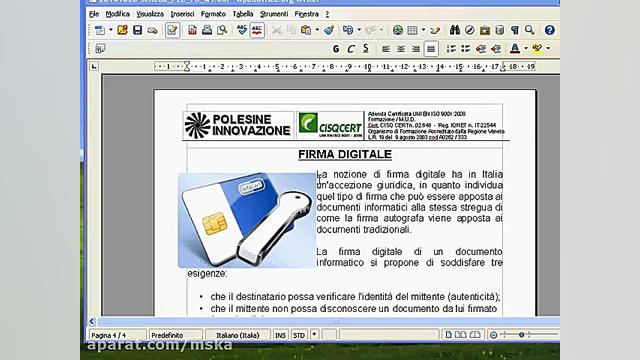The height and width of the screenshot is (360, 640).
Task: Open the Visualizza menu
Action: coord(150,14)
